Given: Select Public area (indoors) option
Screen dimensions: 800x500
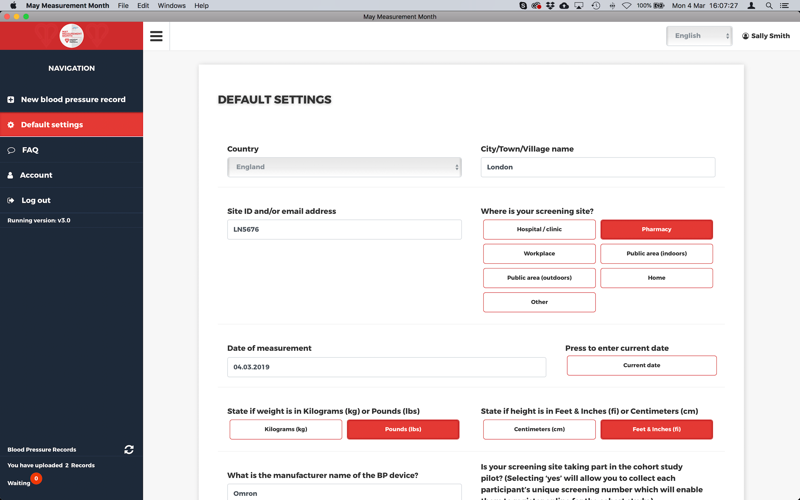Looking at the screenshot, I should click(x=657, y=254).
